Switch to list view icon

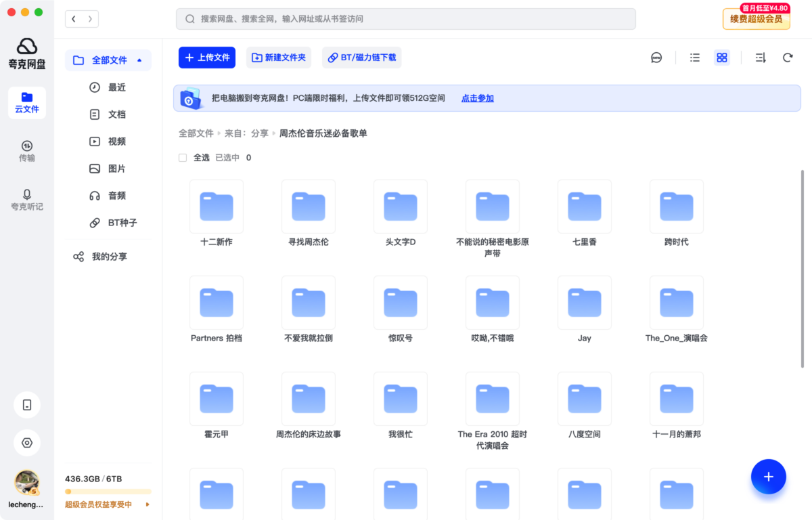695,58
